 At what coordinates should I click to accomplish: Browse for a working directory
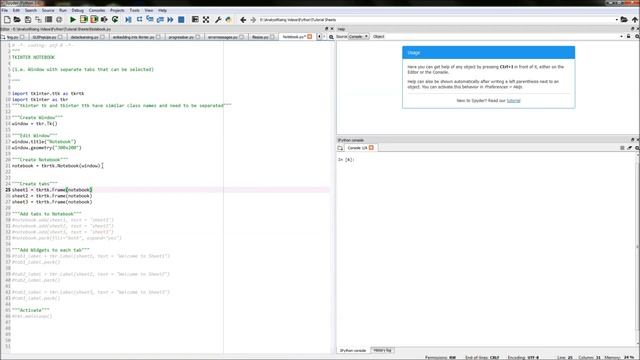click(624, 20)
